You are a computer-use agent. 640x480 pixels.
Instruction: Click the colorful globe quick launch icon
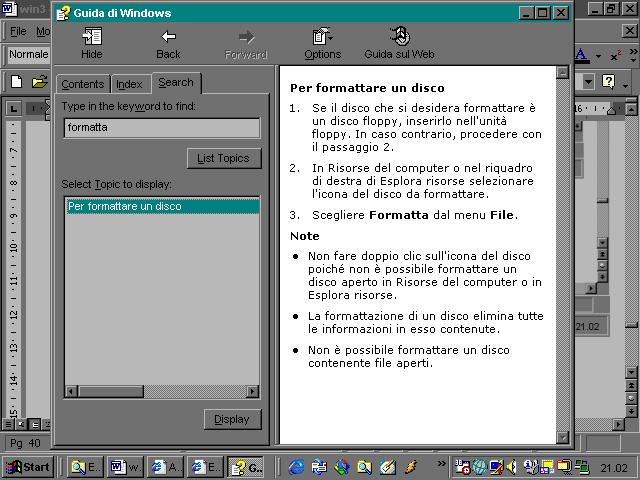(342, 467)
